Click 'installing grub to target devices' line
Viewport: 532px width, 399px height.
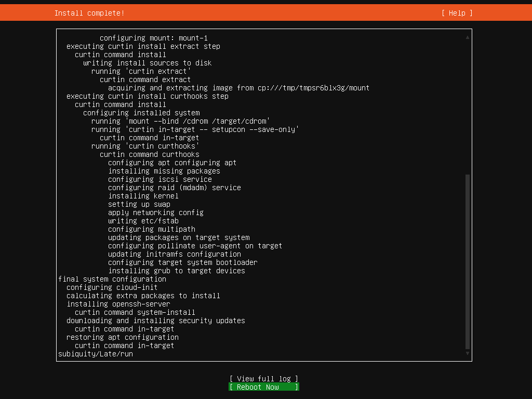177,271
